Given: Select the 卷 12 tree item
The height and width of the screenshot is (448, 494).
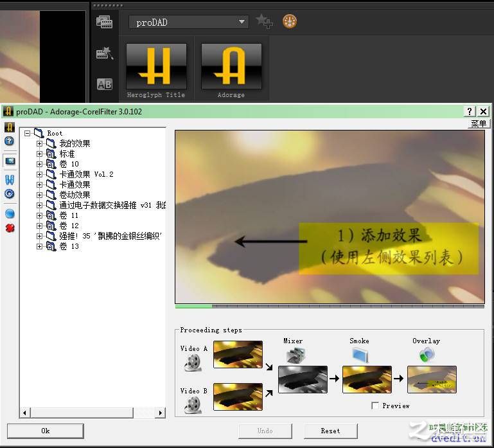Looking at the screenshot, I should pyautogui.click(x=69, y=226).
